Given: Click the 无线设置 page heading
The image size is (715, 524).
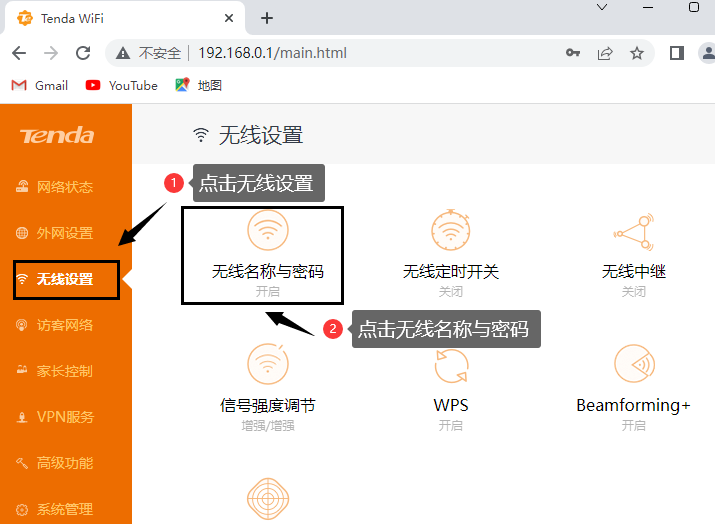Looking at the screenshot, I should point(261,135).
